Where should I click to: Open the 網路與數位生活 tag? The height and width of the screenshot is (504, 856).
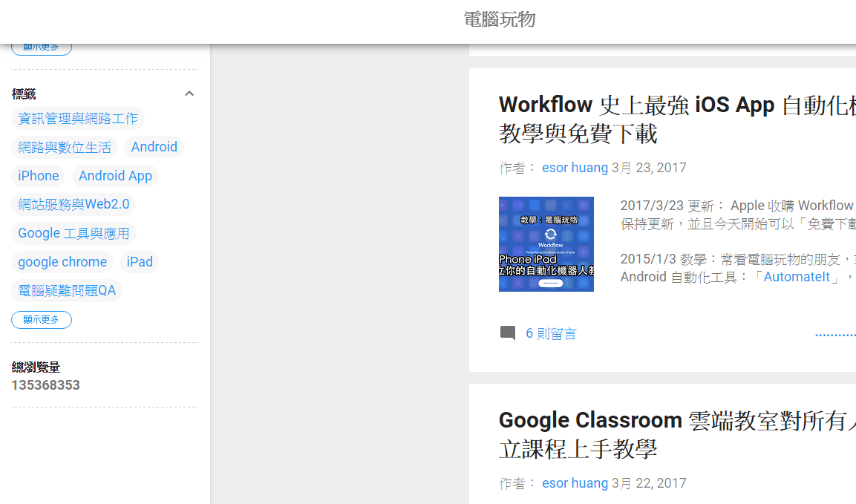point(65,148)
